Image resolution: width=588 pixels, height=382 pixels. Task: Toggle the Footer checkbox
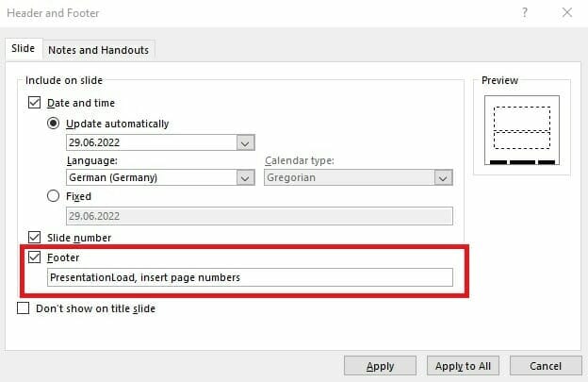pos(36,257)
